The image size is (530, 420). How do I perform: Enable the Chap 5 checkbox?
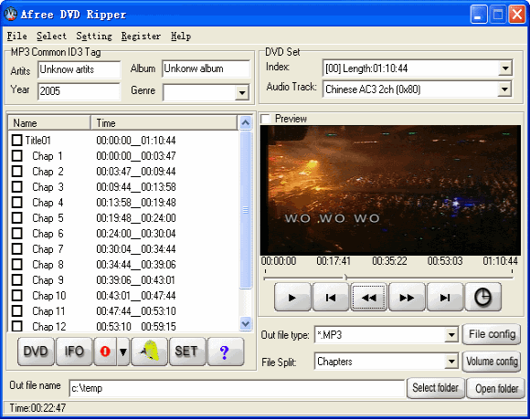(16, 218)
